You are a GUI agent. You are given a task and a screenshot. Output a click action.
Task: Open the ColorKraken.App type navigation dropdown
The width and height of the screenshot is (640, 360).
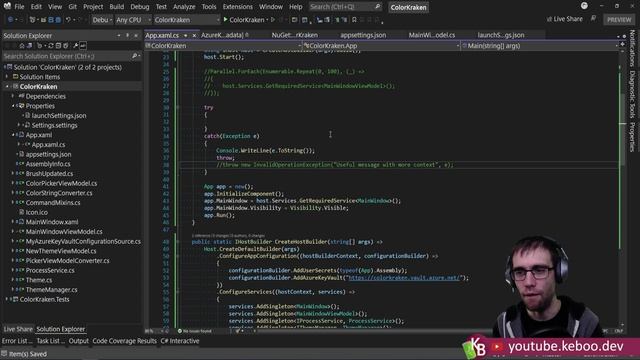point(381,46)
